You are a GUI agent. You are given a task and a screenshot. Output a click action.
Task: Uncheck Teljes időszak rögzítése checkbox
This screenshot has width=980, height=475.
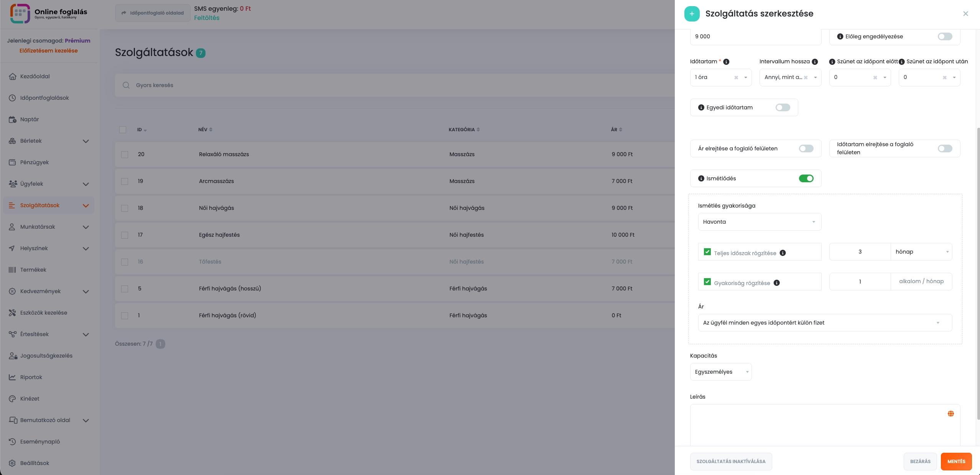click(707, 252)
